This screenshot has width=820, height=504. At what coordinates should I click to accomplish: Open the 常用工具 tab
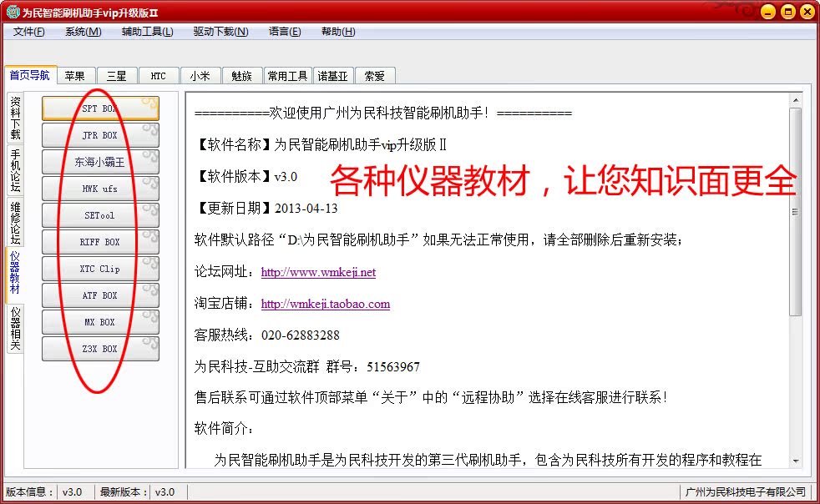[x=287, y=74]
